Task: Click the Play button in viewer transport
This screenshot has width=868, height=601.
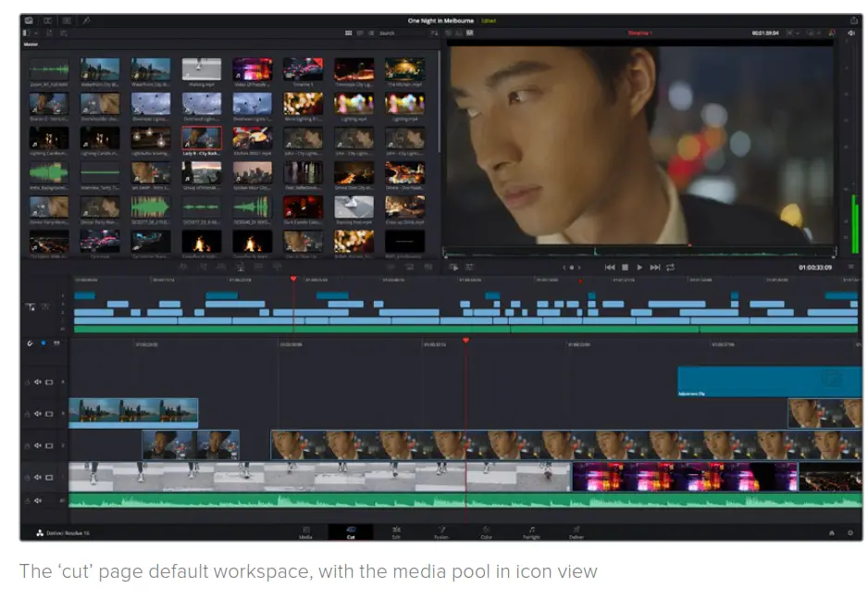Action: pyautogui.click(x=639, y=268)
